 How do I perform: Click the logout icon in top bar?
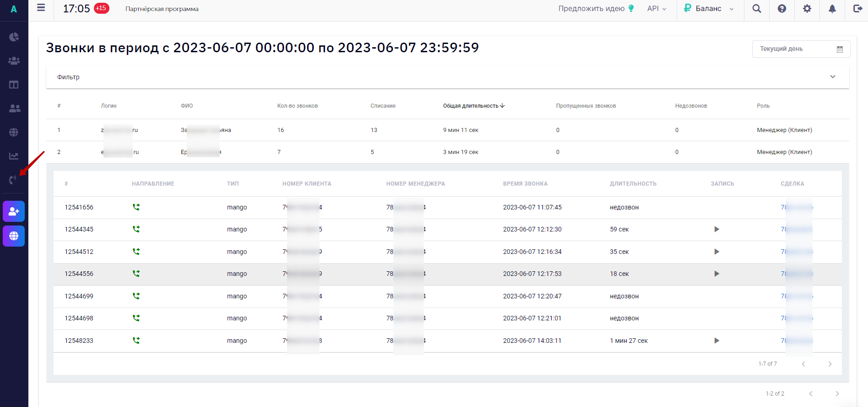(x=857, y=9)
